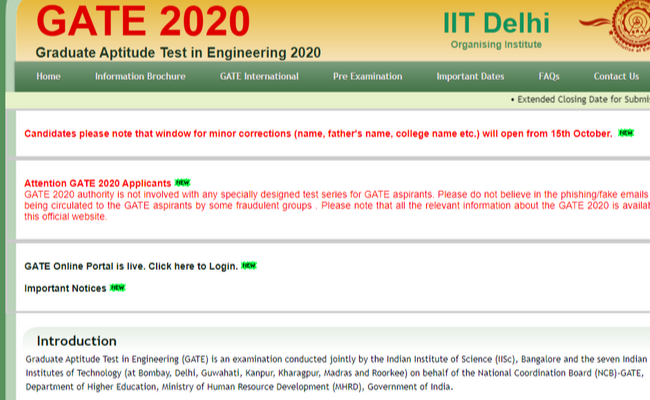Open the Information Brochure menu
Screen dimensions: 650x400
(x=139, y=76)
